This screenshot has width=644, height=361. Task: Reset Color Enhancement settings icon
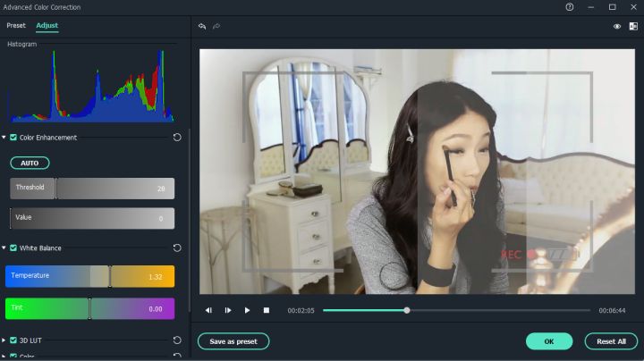tap(177, 138)
